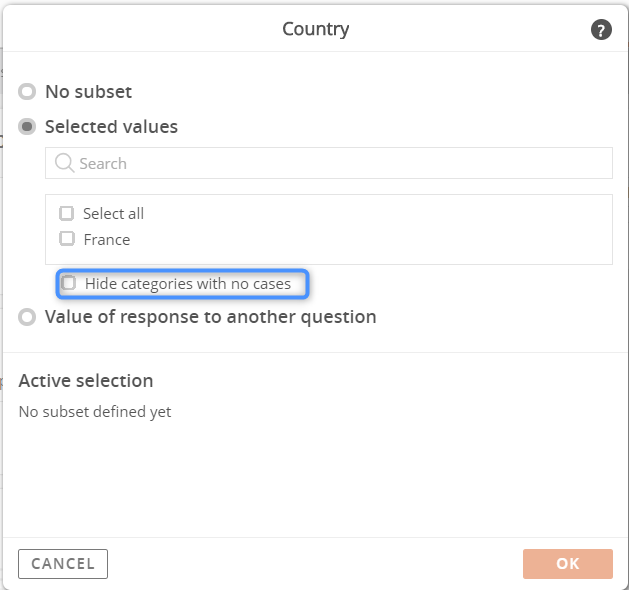The height and width of the screenshot is (590, 629).
Task: Select Value of response to another question radio
Action: [27, 317]
